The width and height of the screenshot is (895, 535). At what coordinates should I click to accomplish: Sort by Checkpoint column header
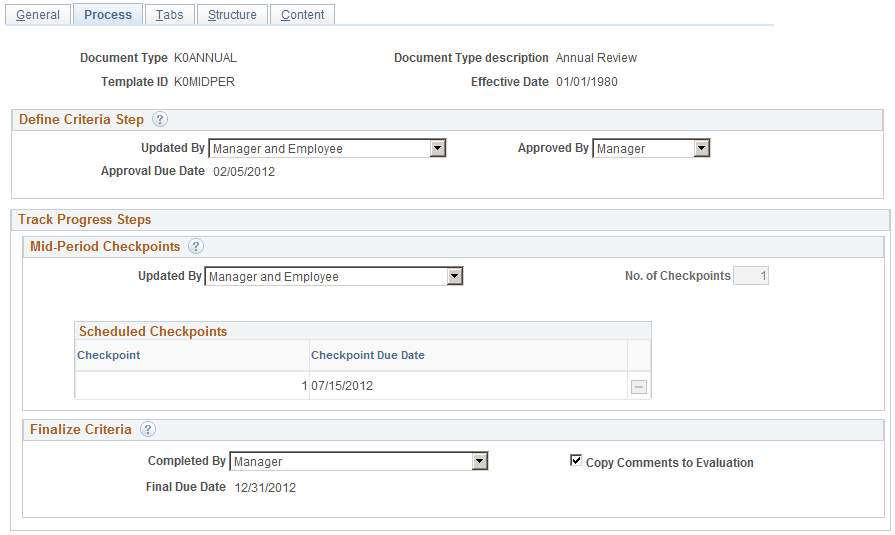108,355
